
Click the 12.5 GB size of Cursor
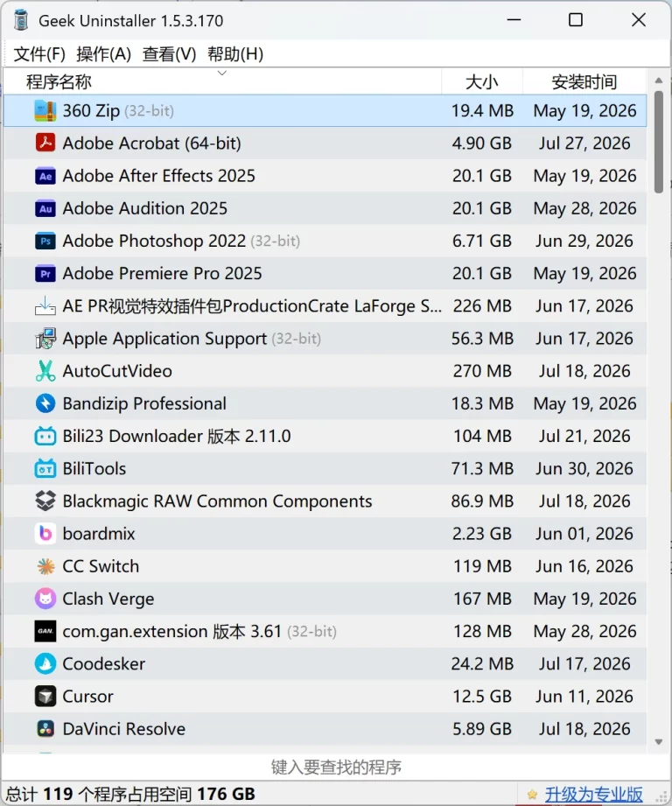(x=482, y=696)
